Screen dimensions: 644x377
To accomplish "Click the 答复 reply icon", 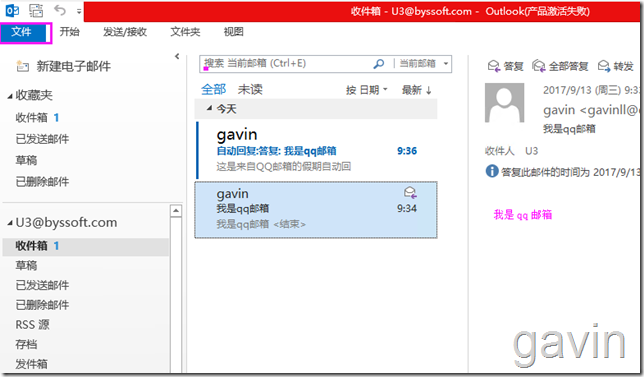I will click(494, 66).
